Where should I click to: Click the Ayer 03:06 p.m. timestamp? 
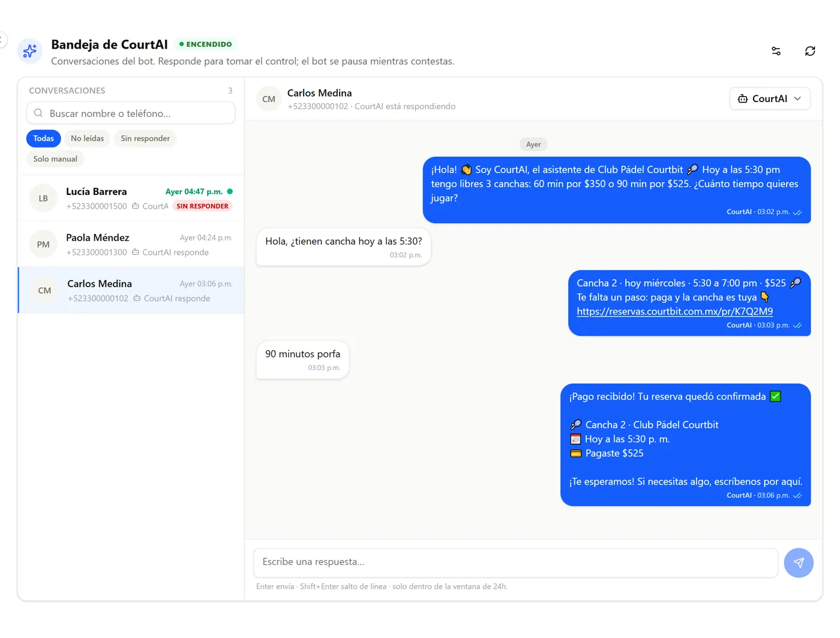pos(206,284)
